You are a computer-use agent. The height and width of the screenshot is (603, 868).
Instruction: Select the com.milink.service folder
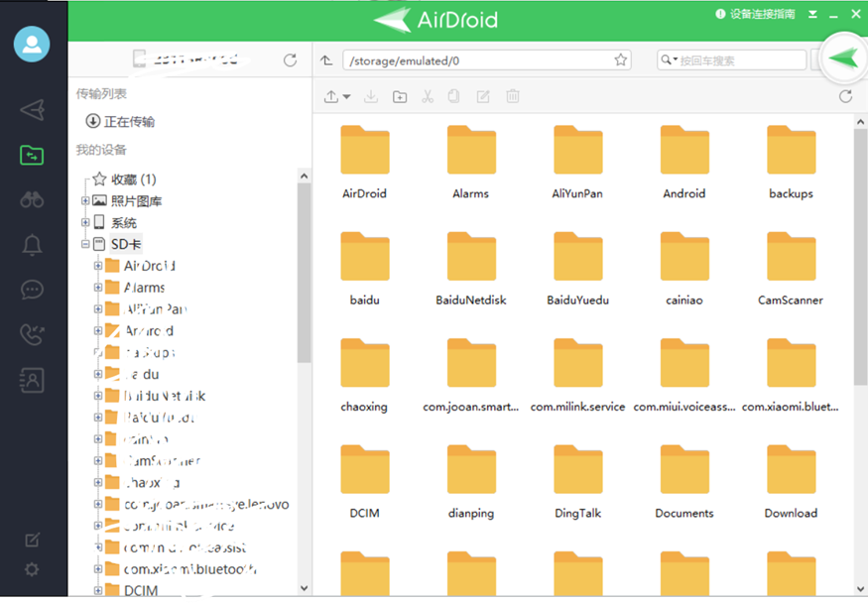(578, 375)
